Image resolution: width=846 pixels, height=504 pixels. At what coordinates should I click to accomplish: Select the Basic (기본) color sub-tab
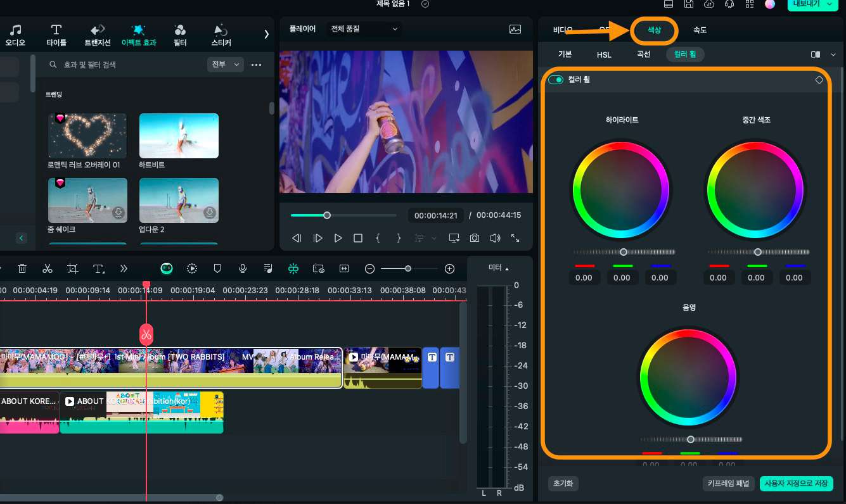tap(565, 54)
